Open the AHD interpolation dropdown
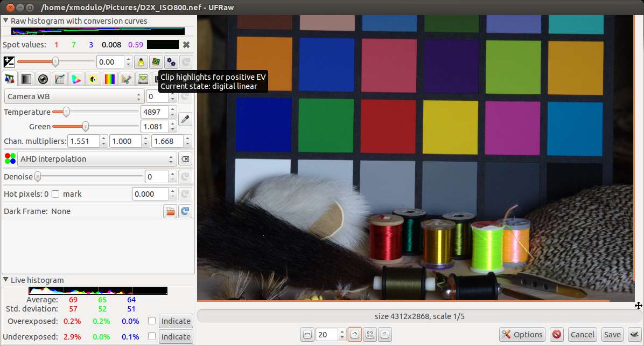 coord(96,159)
